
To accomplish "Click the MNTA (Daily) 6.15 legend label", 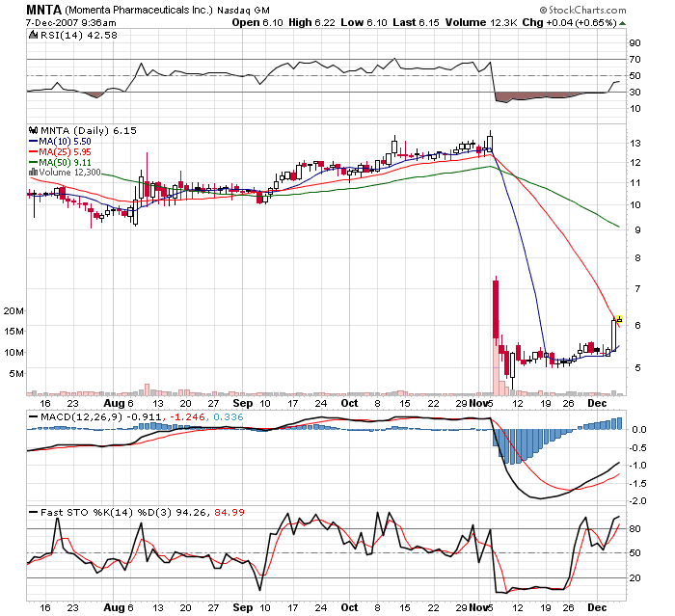I will point(89,130).
